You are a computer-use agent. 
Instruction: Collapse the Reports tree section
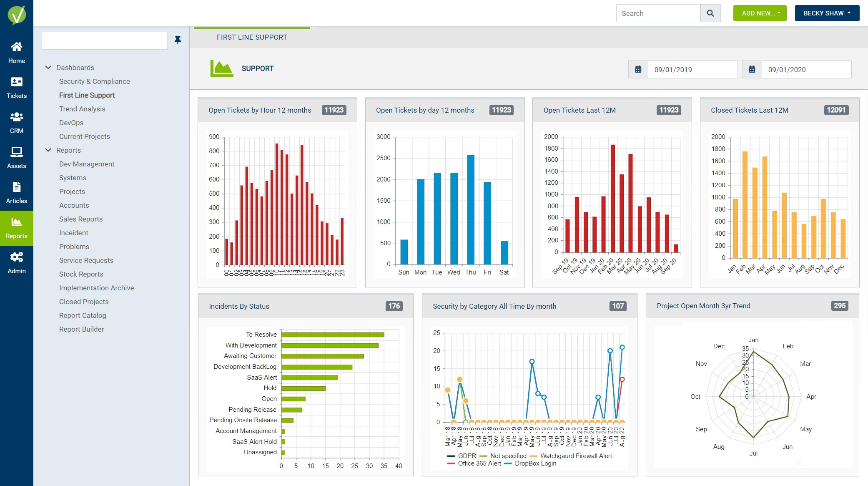pyautogui.click(x=48, y=150)
